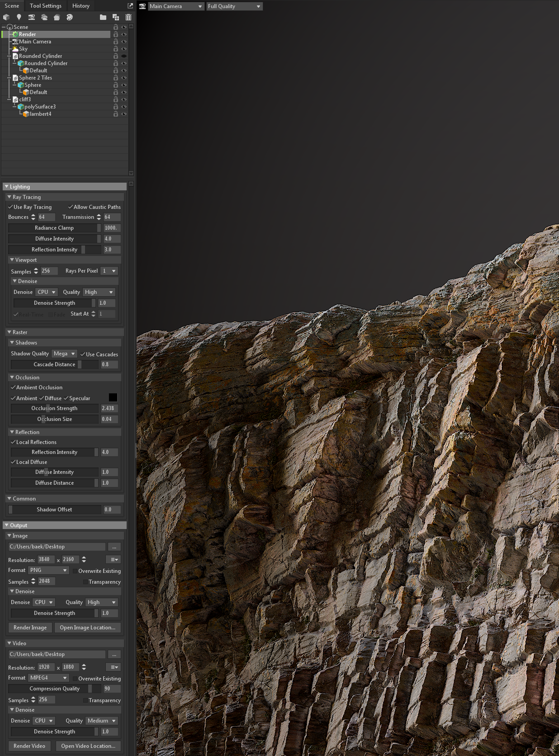Click the bread loaf baker icon
The image size is (559, 756).
click(x=57, y=17)
